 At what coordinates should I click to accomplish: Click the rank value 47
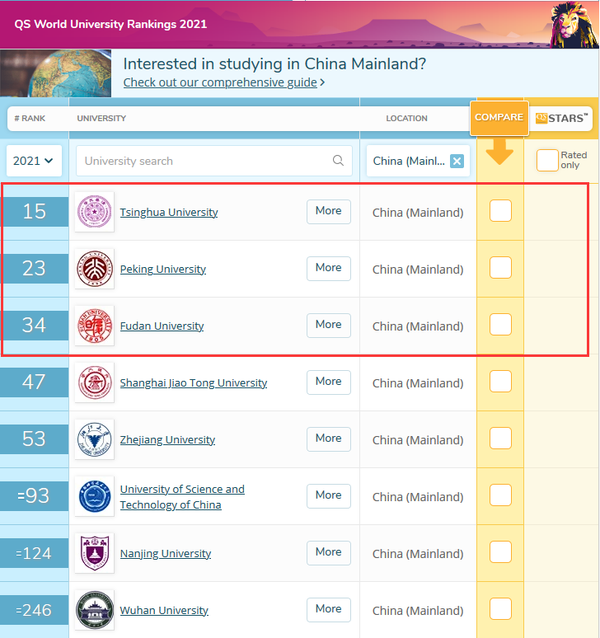(34, 382)
